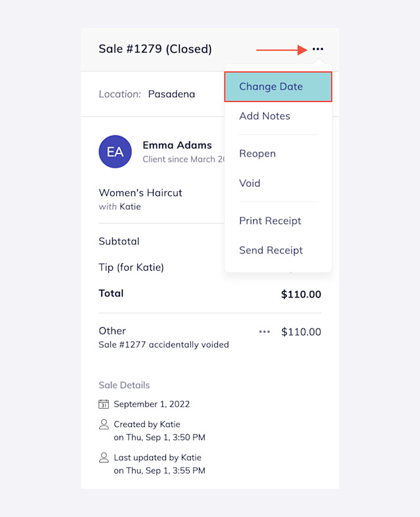
Task: Click the Pasadena location value
Action: click(171, 94)
